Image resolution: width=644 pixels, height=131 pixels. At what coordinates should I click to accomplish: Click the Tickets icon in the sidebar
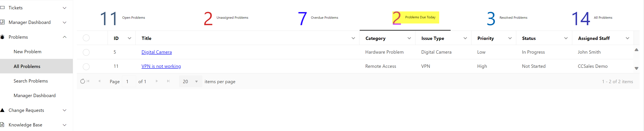coord(2,8)
